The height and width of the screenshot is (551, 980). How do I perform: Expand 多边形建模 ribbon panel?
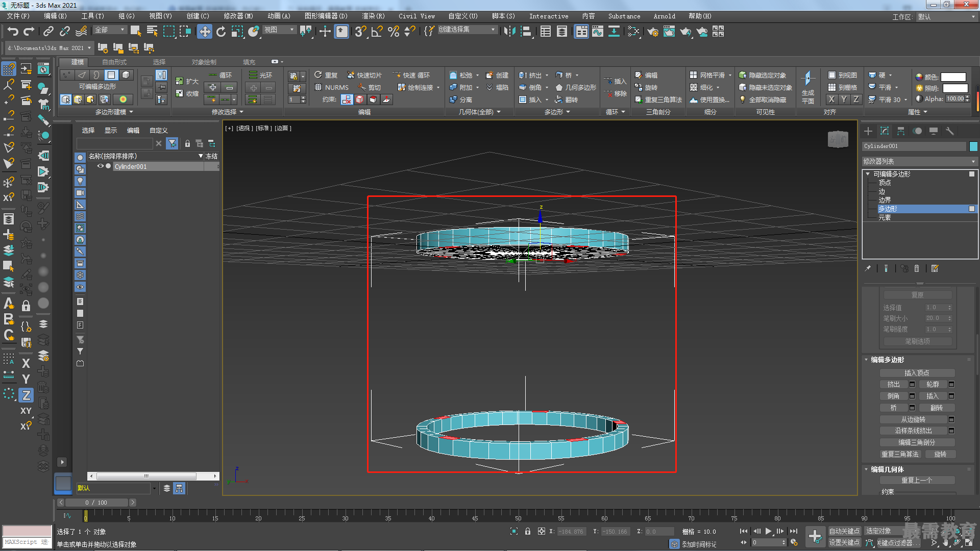[114, 112]
